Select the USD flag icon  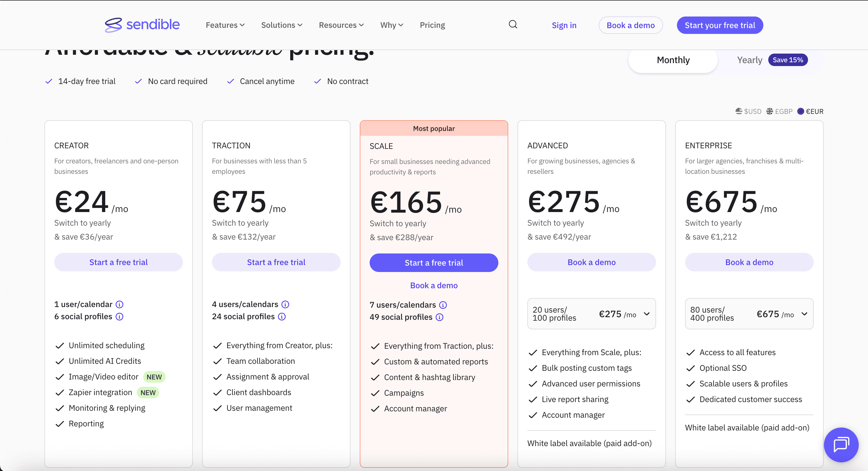(x=739, y=111)
